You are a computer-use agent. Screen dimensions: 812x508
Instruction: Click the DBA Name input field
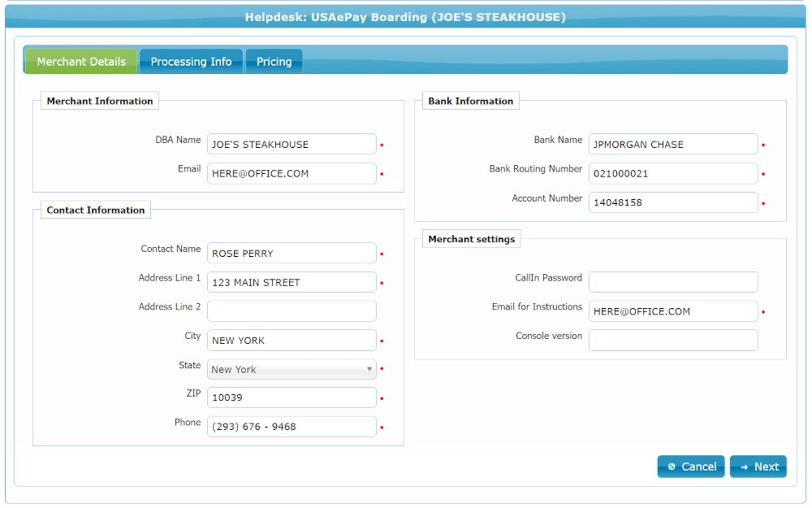(x=292, y=145)
